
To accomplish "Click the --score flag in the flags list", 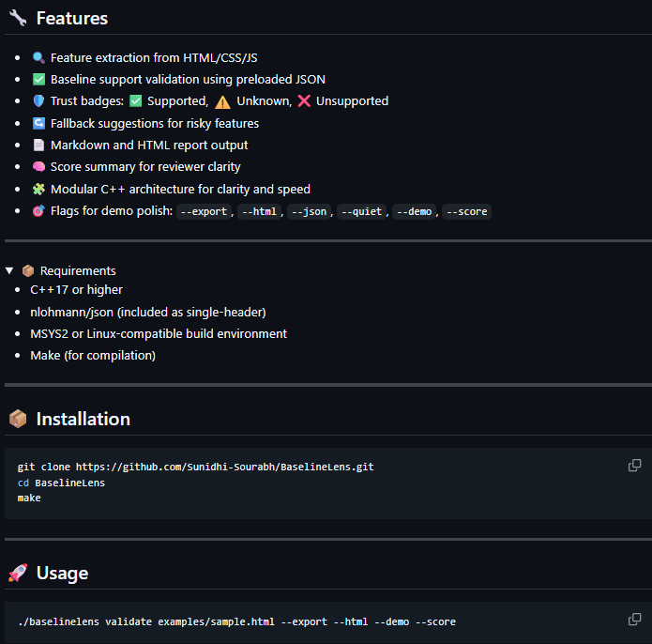I will point(466,212).
